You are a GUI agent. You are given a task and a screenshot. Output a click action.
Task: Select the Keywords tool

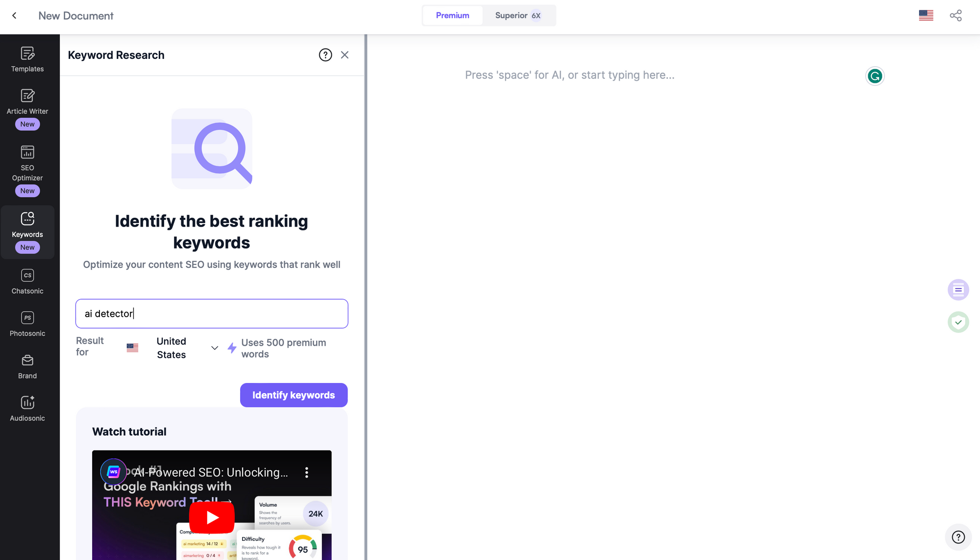click(x=27, y=232)
